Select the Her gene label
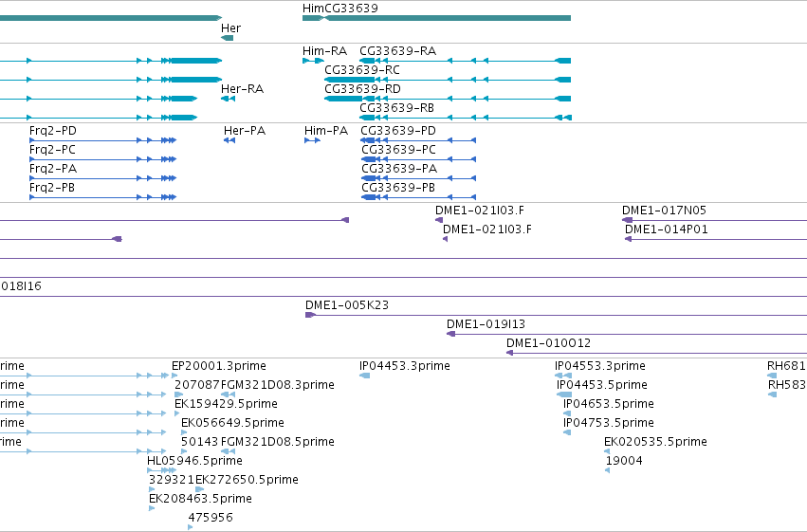This screenshot has height=532, width=807. tap(230, 28)
